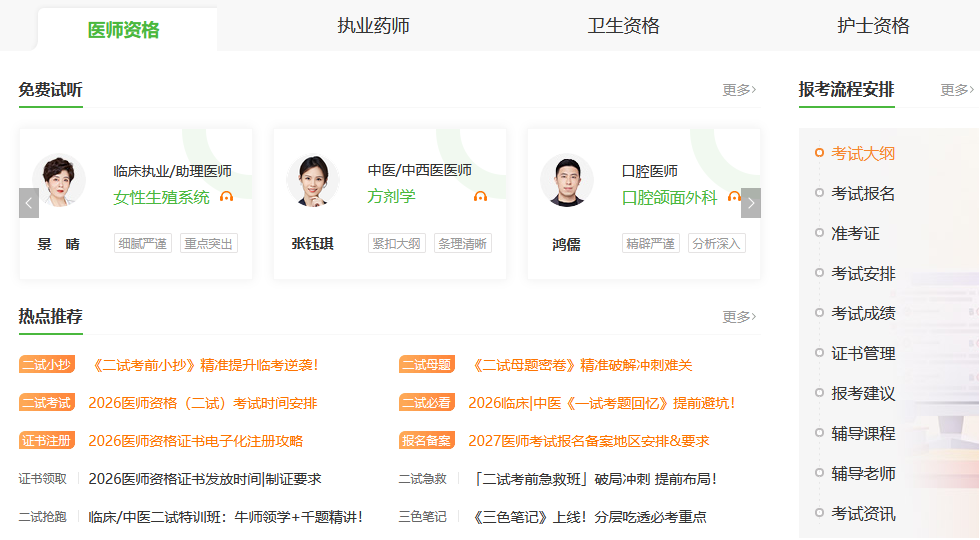
Task: Click the orange 二试小抄 badge
Action: point(47,364)
